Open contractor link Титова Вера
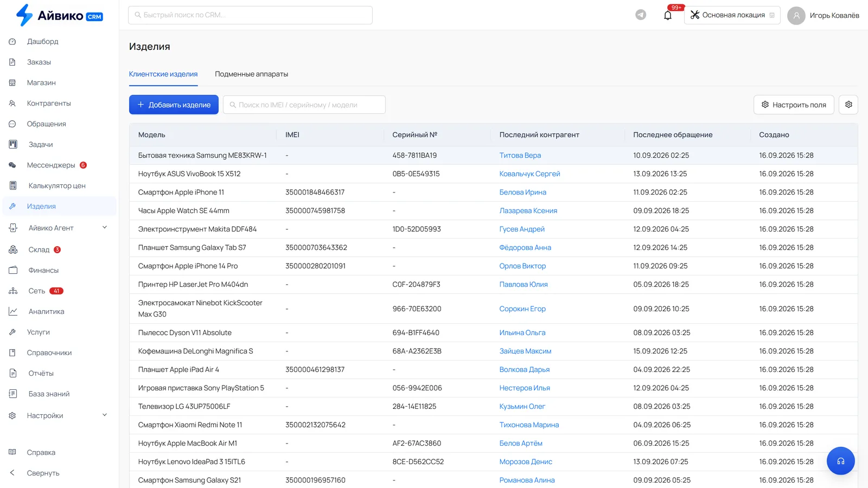868x488 pixels. pos(520,156)
